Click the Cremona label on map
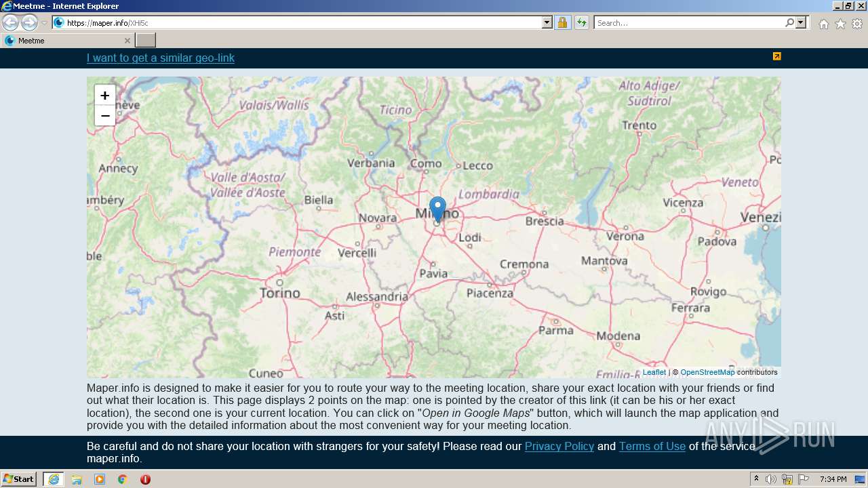Screen dimensions: 868x488 click(524, 264)
